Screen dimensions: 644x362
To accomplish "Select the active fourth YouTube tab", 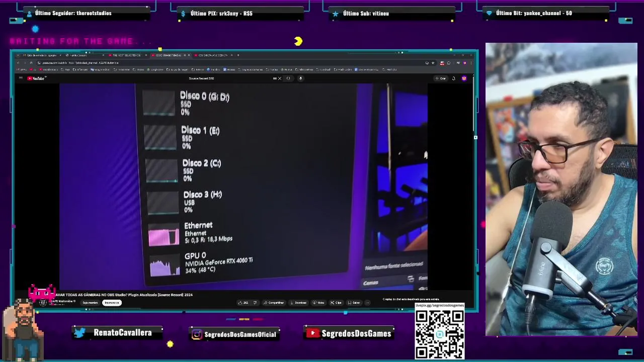I will (170, 55).
